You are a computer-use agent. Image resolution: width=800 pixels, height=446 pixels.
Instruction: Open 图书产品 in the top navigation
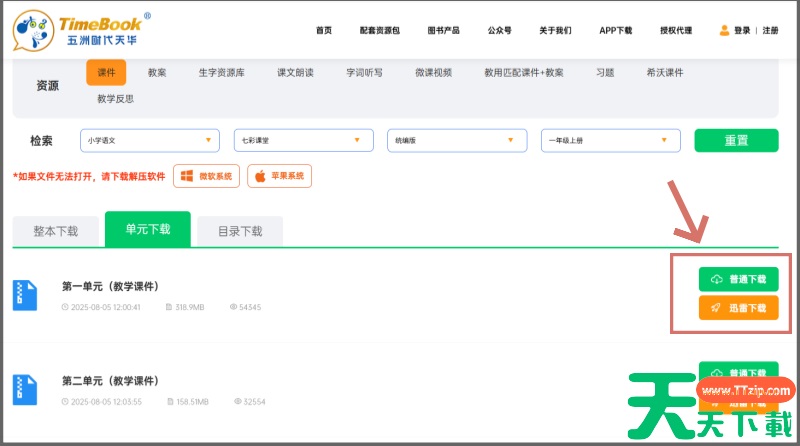click(443, 31)
